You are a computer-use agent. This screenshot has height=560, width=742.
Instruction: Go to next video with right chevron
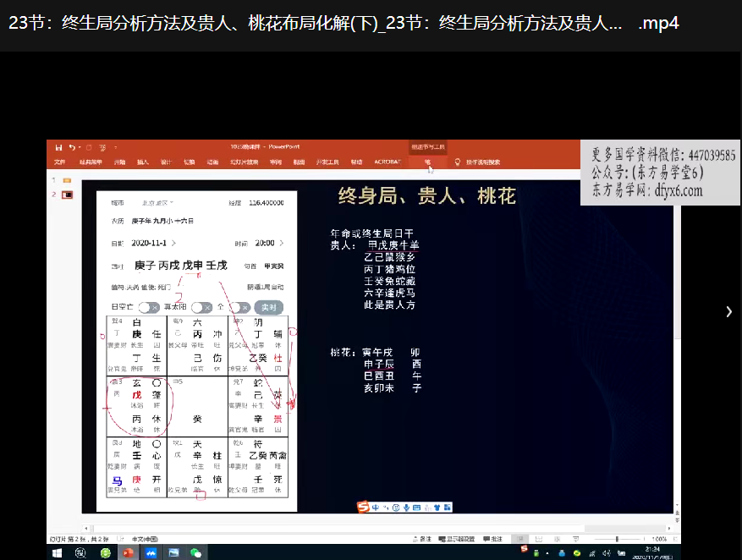[728, 311]
